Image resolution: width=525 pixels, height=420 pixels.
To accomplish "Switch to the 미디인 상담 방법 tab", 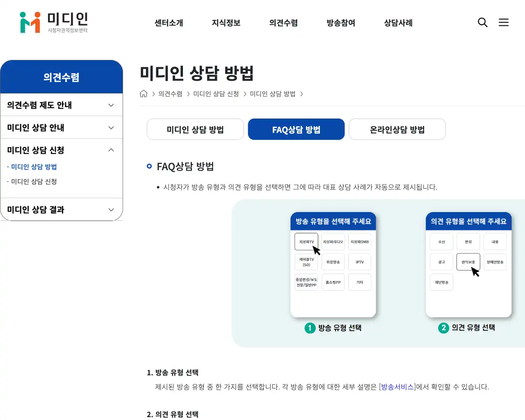I will [x=195, y=129].
